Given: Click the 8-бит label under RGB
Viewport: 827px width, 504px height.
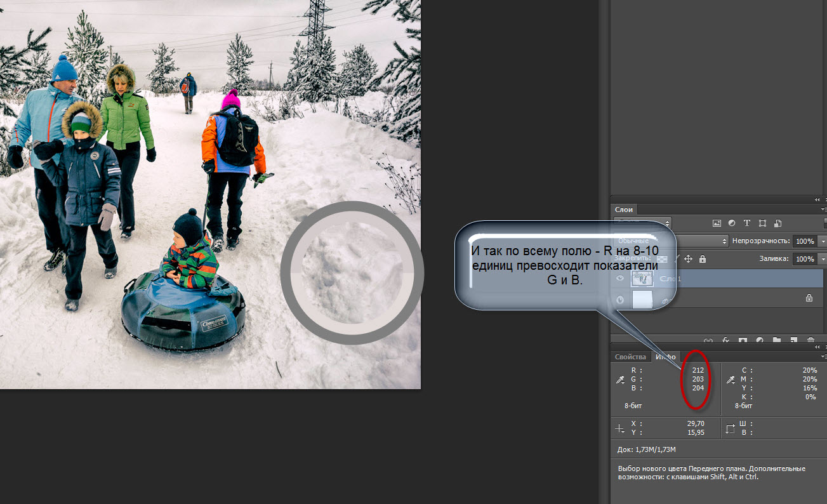Looking at the screenshot, I should coord(635,405).
